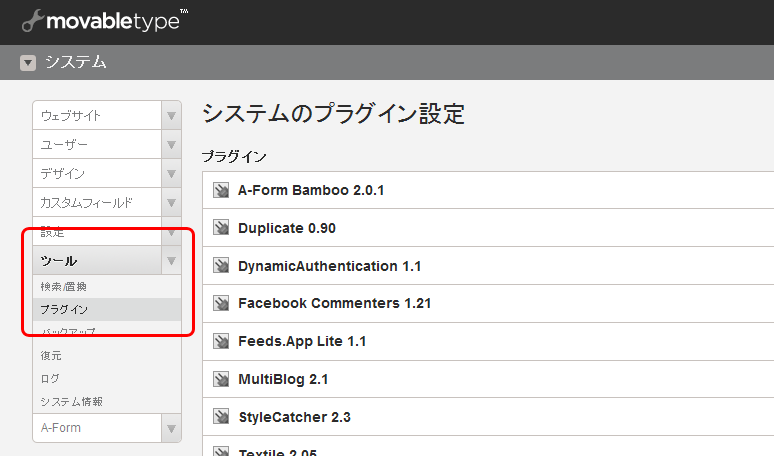Collapse the ツール menu arrow

pyautogui.click(x=171, y=260)
